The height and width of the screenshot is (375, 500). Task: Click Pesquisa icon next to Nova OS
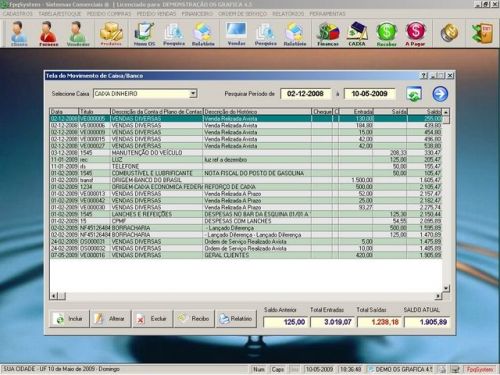[x=174, y=33]
